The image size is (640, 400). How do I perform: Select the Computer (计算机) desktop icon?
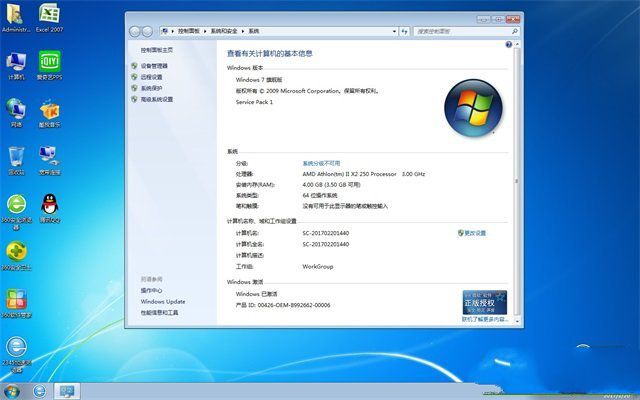point(16,62)
